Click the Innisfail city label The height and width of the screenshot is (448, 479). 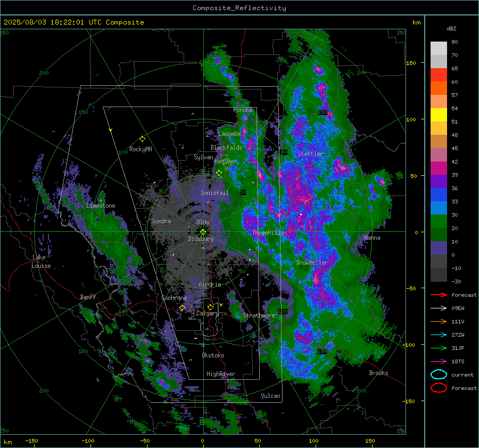coord(214,193)
